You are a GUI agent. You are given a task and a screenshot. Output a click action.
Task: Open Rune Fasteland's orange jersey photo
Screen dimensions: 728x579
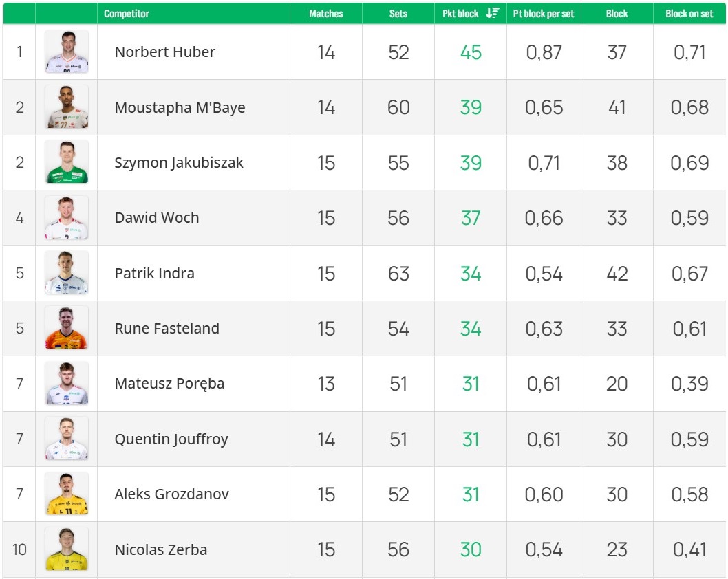67,328
